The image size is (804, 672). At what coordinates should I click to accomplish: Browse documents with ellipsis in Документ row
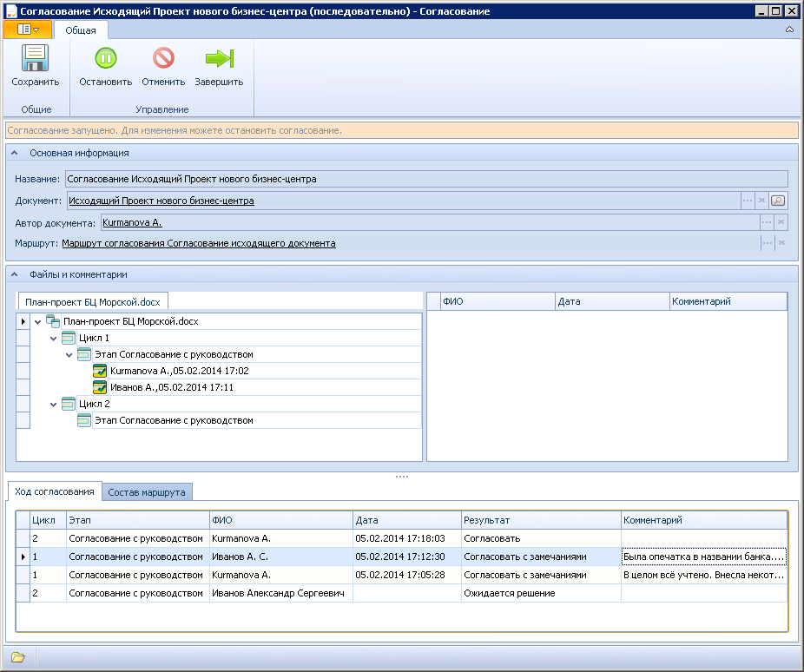click(748, 201)
